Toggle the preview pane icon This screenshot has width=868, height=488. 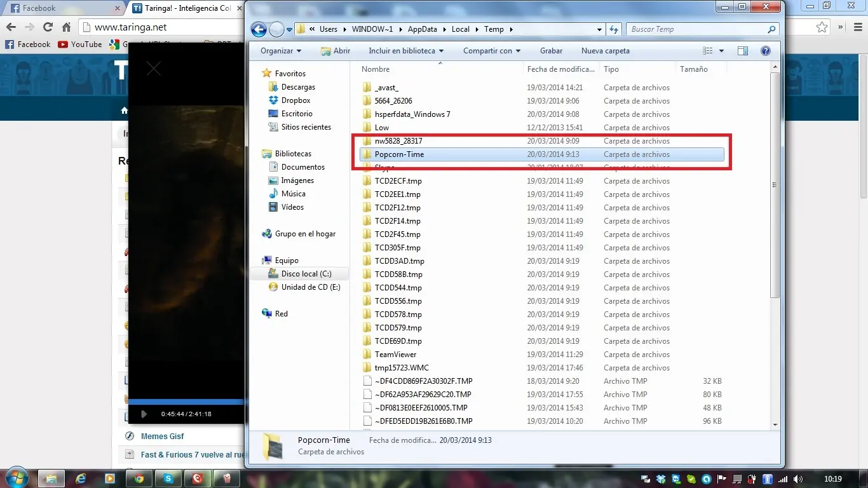(743, 51)
